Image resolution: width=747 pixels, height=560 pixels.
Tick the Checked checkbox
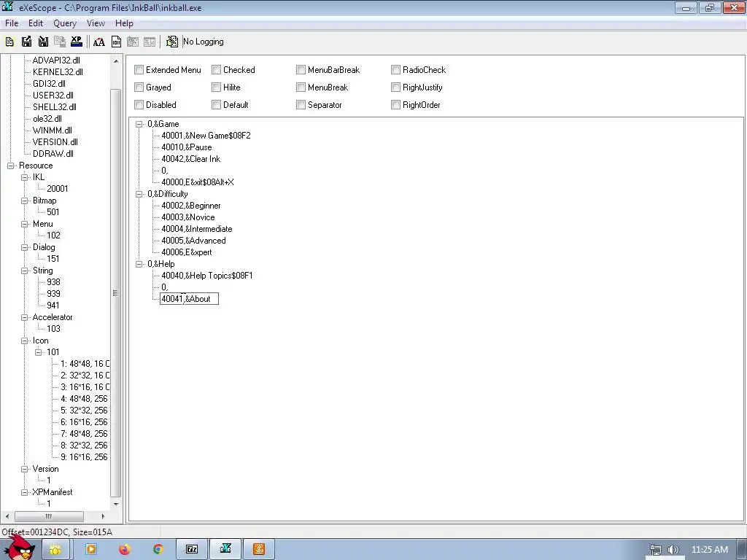(216, 70)
